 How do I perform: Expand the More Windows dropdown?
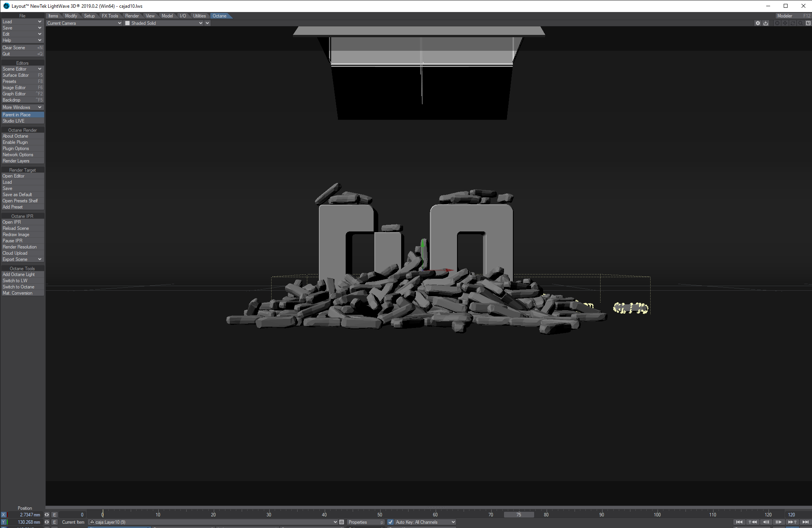22,107
